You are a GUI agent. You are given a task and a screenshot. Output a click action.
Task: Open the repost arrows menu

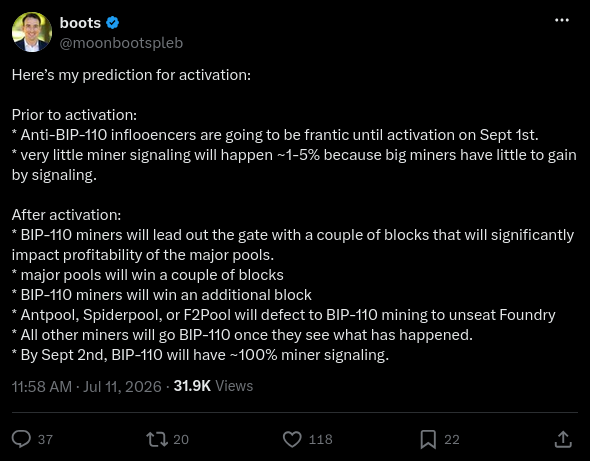157,439
